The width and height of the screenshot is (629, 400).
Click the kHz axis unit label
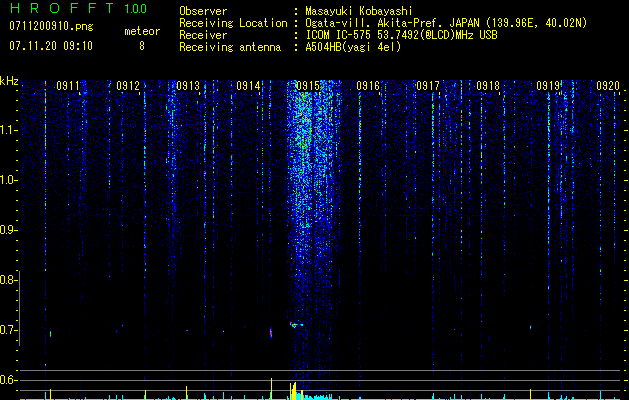[9, 81]
